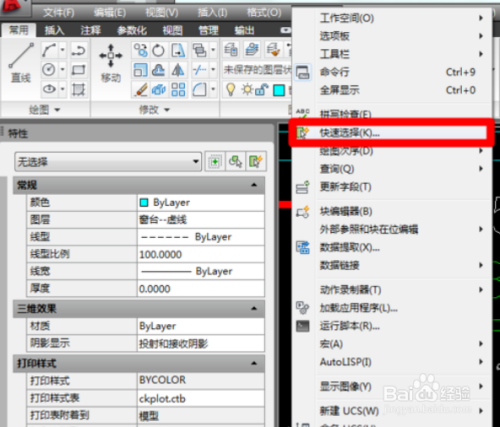Collapse the 打印样式 properties section
The width and height of the screenshot is (500, 427).
click(x=254, y=363)
